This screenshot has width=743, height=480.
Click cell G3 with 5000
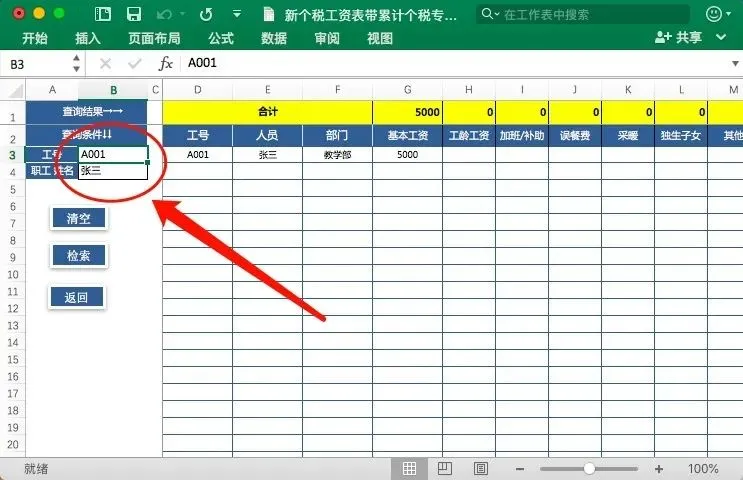point(408,154)
